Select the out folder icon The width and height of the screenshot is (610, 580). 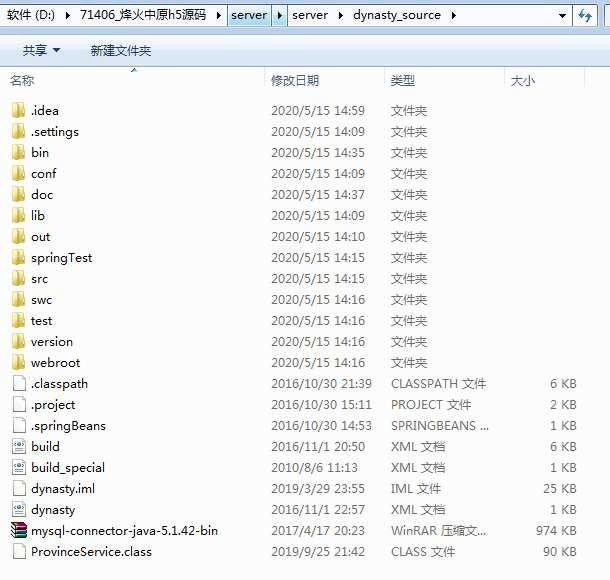18,237
